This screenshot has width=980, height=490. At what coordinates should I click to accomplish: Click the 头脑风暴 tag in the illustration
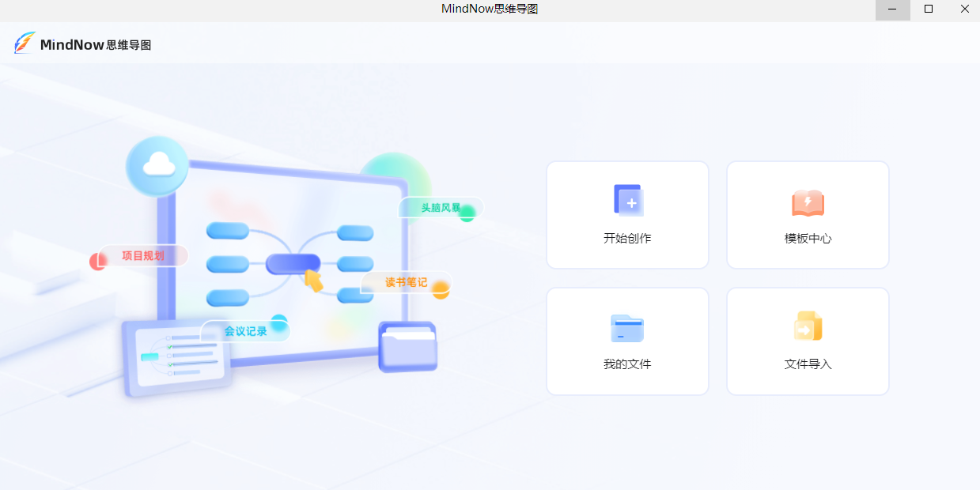point(440,208)
